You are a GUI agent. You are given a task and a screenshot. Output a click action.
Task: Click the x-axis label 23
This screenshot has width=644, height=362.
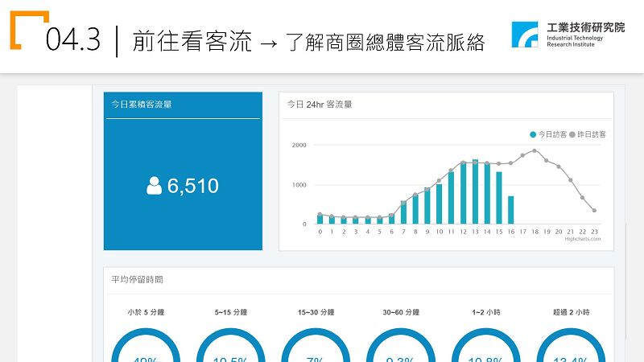coord(594,232)
